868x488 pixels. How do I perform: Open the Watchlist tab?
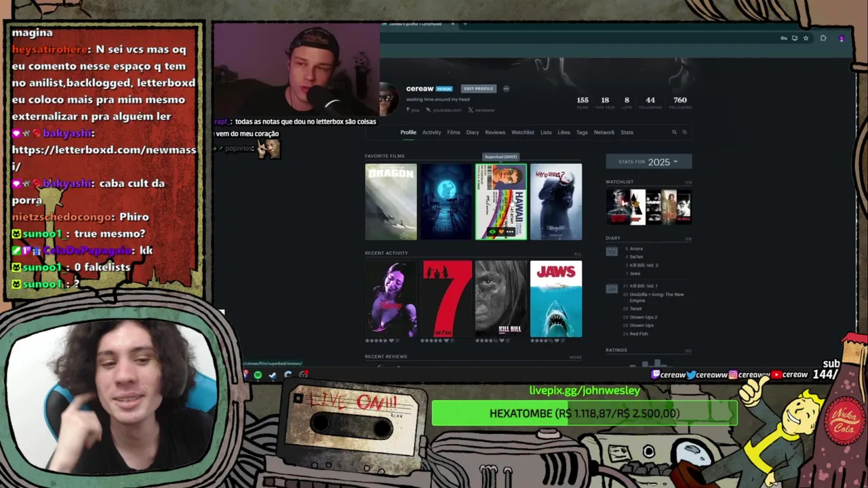(523, 132)
